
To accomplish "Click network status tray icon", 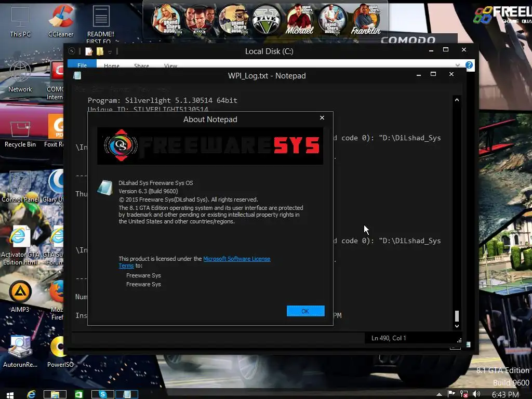I will point(464,394).
